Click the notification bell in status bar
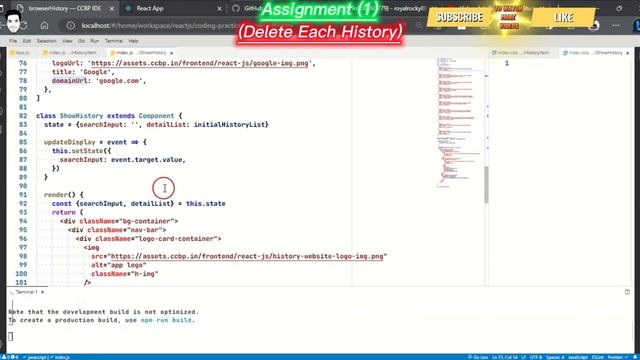This screenshot has width=640, height=360. pos(635,357)
